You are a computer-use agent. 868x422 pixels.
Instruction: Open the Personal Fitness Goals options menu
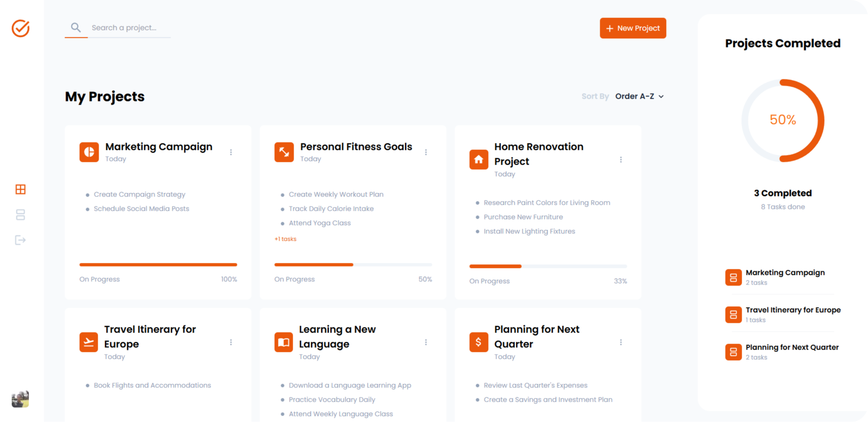point(426,152)
